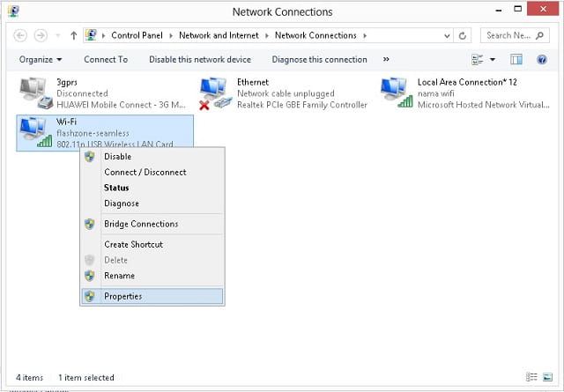Expand arrow after Network and Internet breadcrumb
This screenshot has height=392, width=564.
click(x=267, y=35)
